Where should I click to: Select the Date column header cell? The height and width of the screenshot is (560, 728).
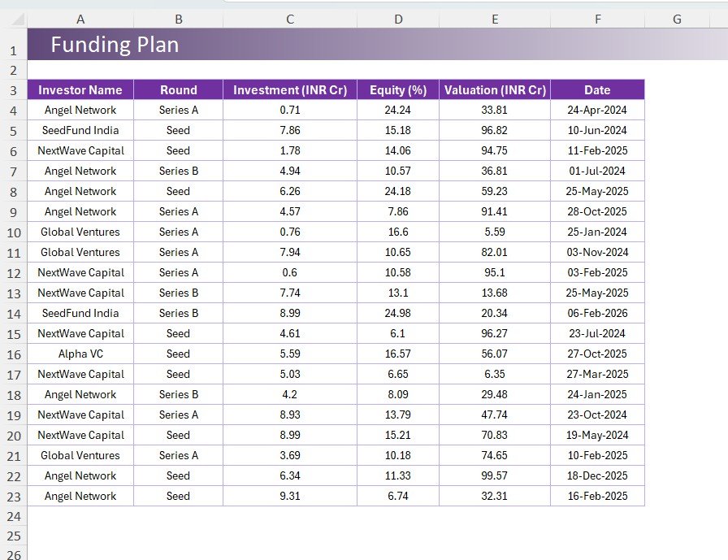597,89
